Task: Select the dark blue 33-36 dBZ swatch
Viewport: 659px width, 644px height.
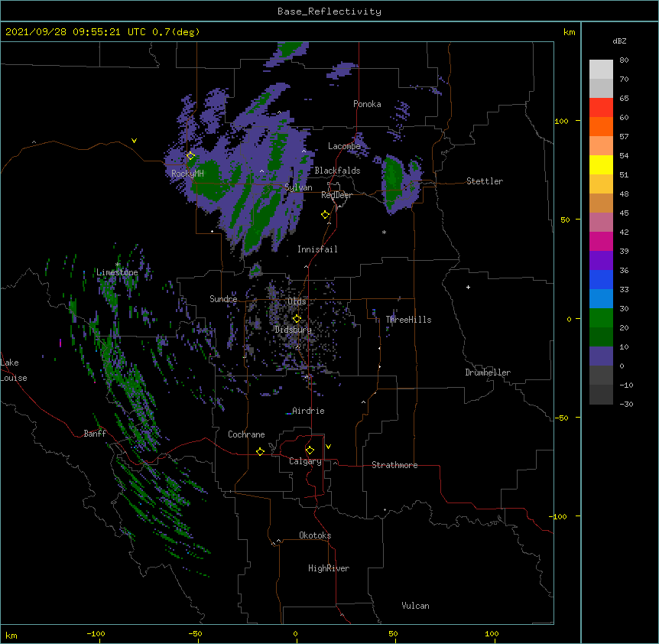Action: (601, 279)
